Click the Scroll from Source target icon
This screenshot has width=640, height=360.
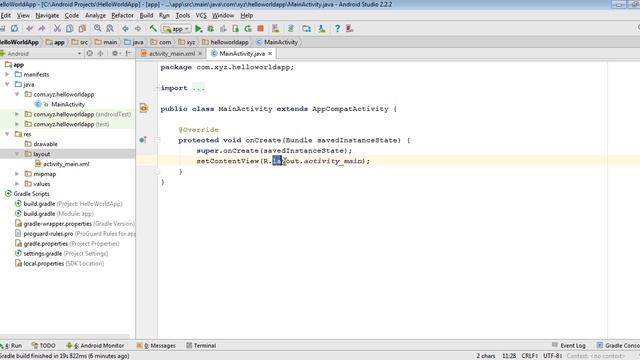coord(90,53)
